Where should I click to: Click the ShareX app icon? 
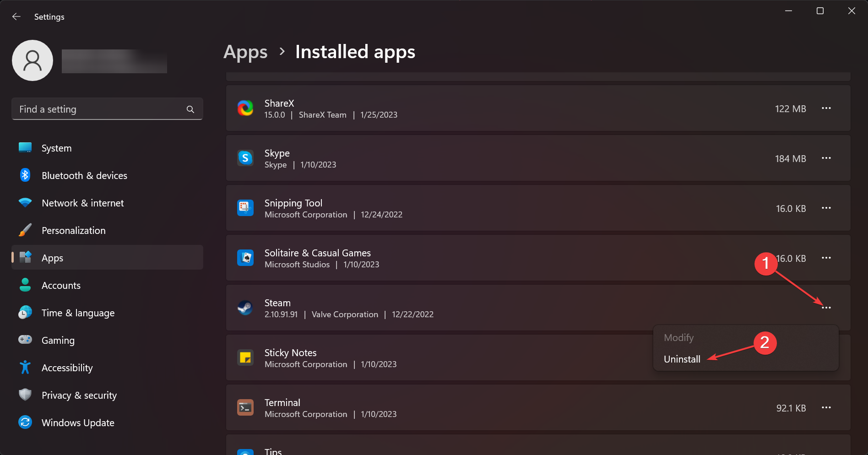click(245, 108)
